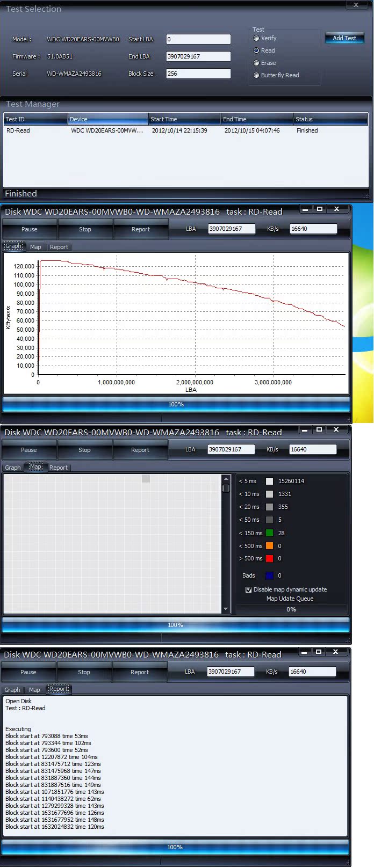Click KB/s value field in speed-graph window
Screen dimensions: 374x868
(313, 229)
